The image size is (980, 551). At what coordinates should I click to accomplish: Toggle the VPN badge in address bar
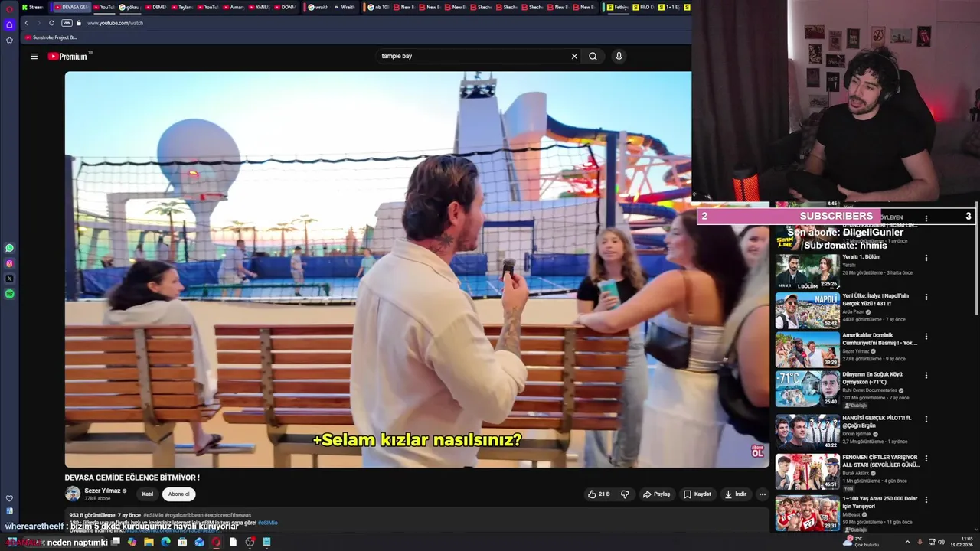pos(67,23)
